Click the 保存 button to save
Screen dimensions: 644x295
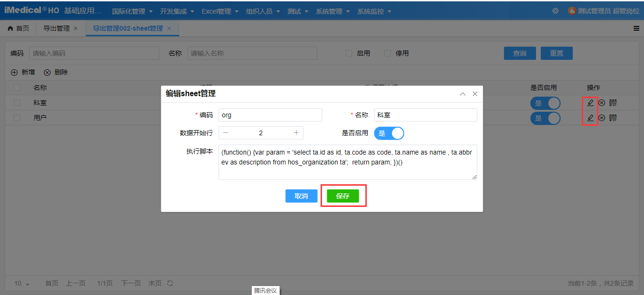tap(343, 196)
